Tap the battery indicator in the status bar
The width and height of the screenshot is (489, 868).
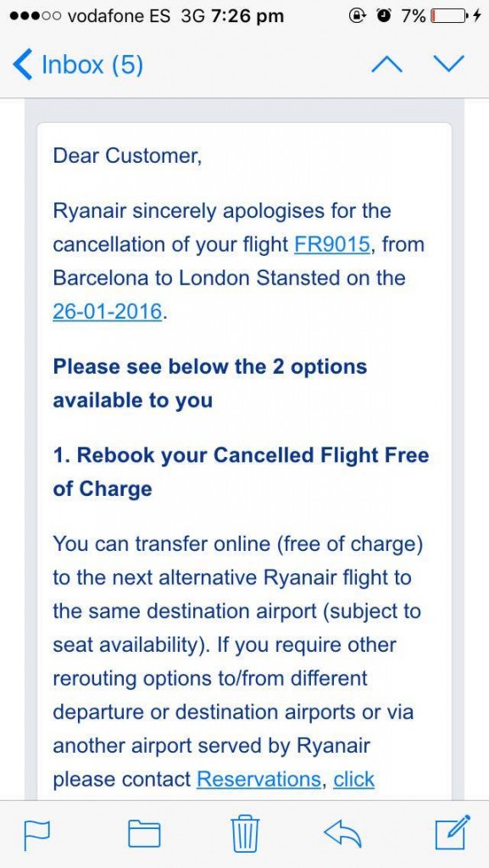[448, 17]
